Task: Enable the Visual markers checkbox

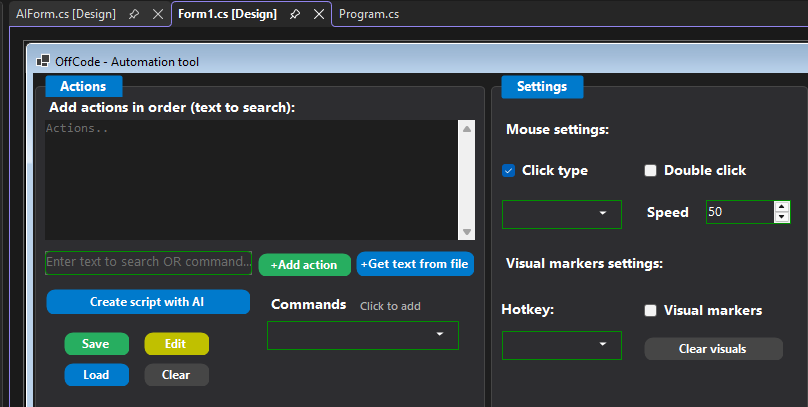Action: (650, 310)
